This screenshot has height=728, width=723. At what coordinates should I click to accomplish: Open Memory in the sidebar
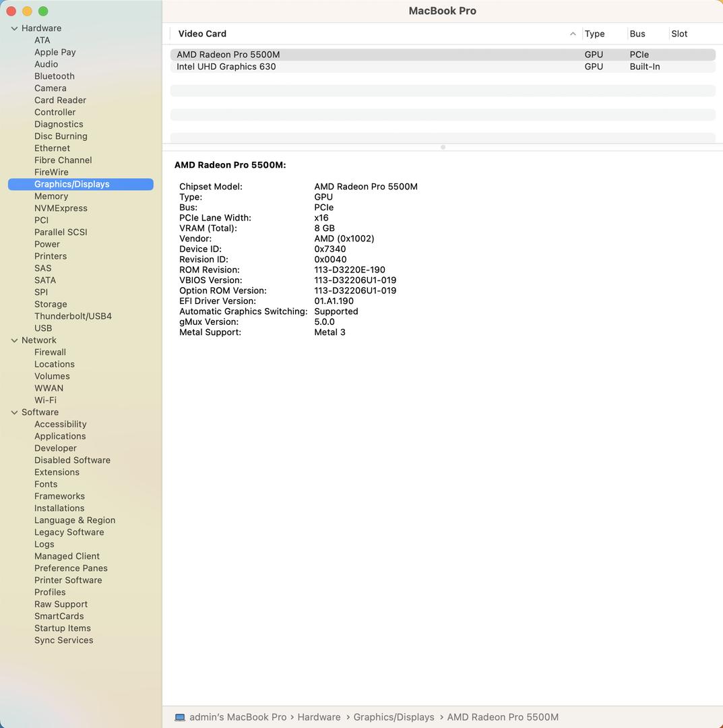click(51, 196)
